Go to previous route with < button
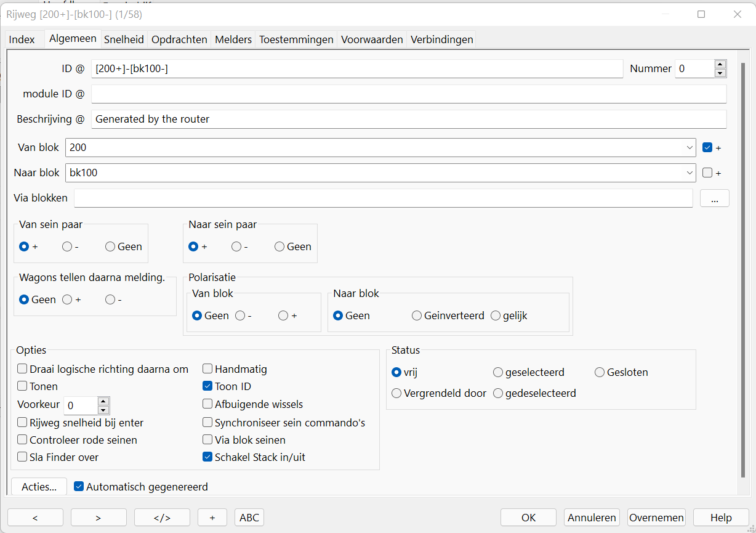This screenshot has height=533, width=756. coord(35,518)
